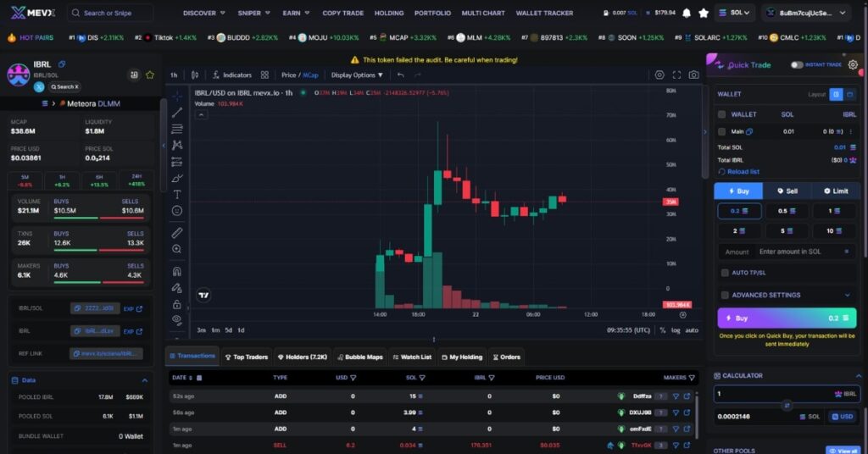Image resolution: width=868 pixels, height=454 pixels.
Task: Open the WALLET TRACKER page
Action: coord(545,13)
